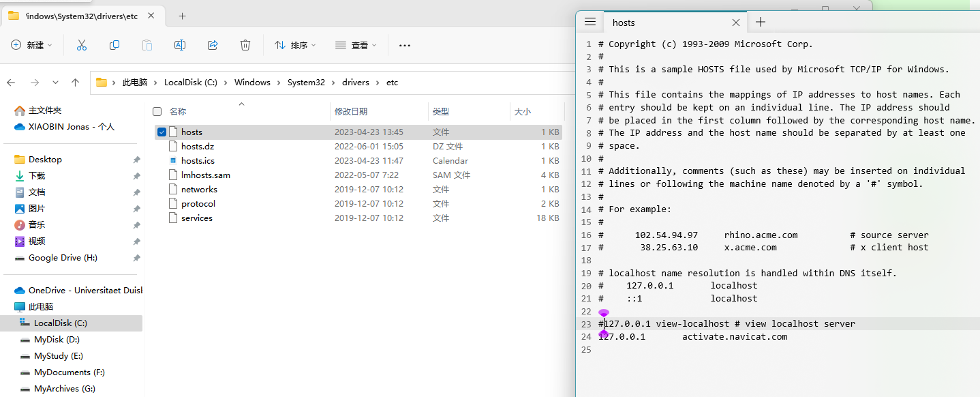Image resolution: width=980 pixels, height=397 pixels.
Task: Place cursor on line 24 activate.navicat.com
Action: 735,337
